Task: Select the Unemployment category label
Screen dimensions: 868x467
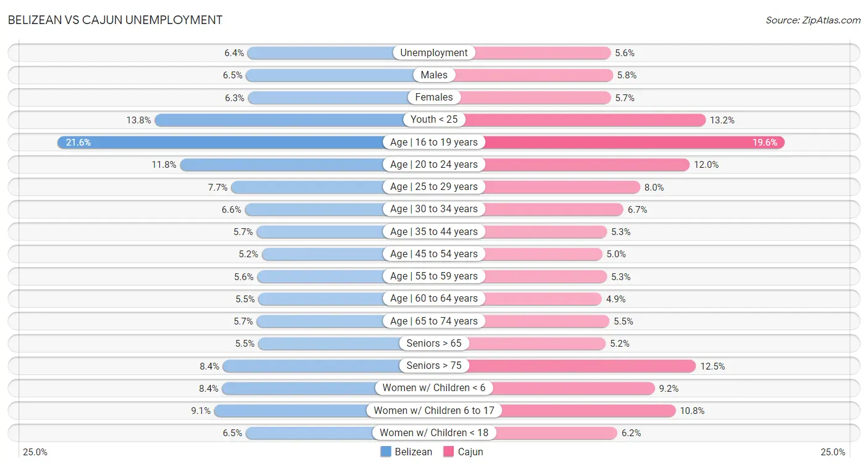Action: 434,53
